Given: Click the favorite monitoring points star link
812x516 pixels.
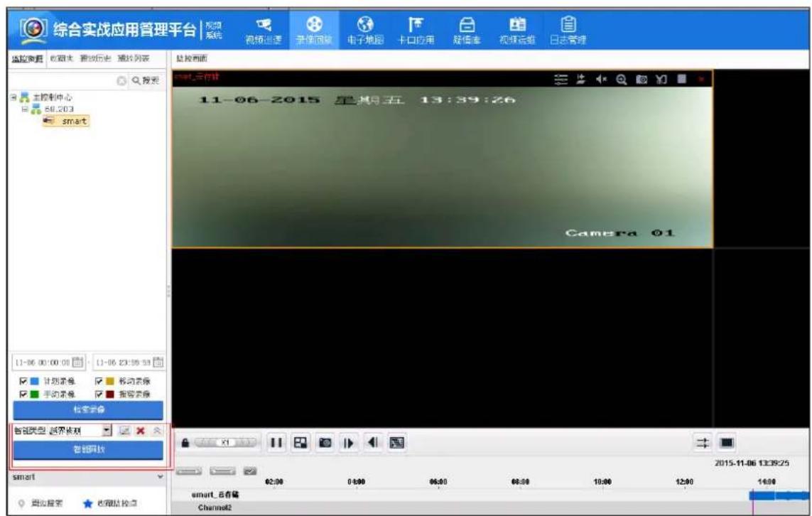Looking at the screenshot, I should [x=110, y=503].
